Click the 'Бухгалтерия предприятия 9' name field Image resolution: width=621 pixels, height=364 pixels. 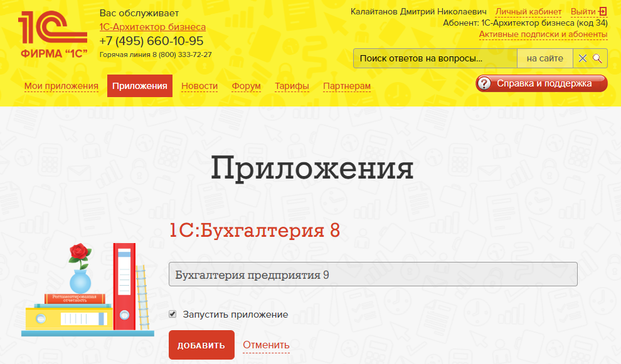(x=373, y=274)
